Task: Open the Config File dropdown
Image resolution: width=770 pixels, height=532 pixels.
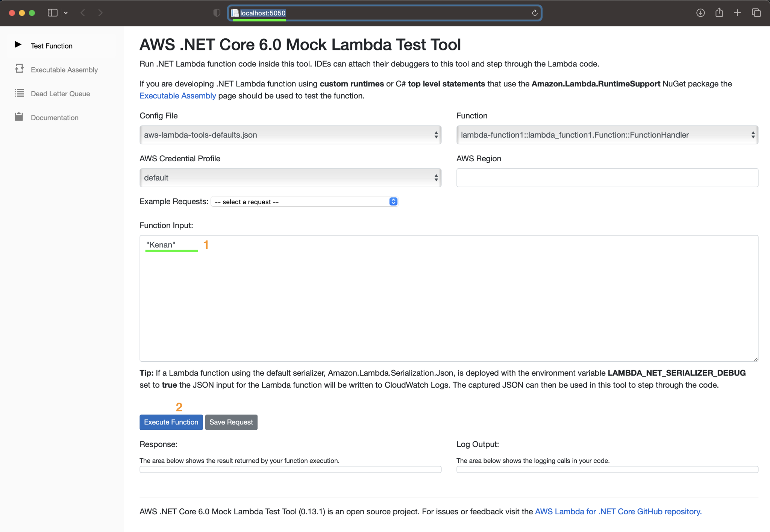Action: [x=290, y=135]
